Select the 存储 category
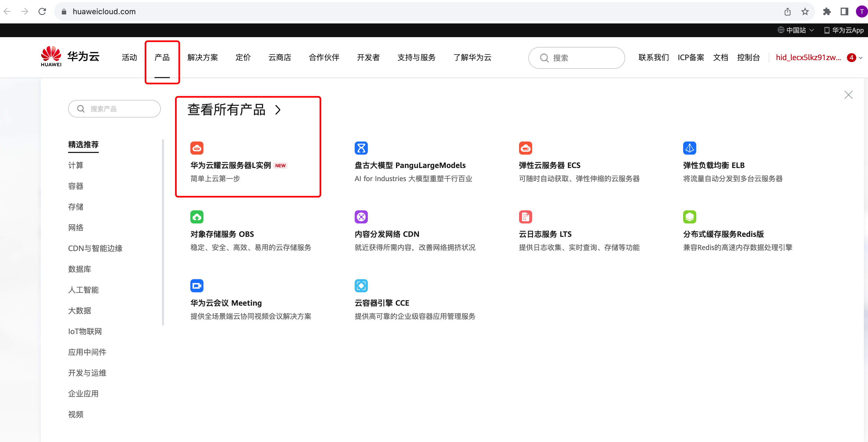 click(x=75, y=207)
